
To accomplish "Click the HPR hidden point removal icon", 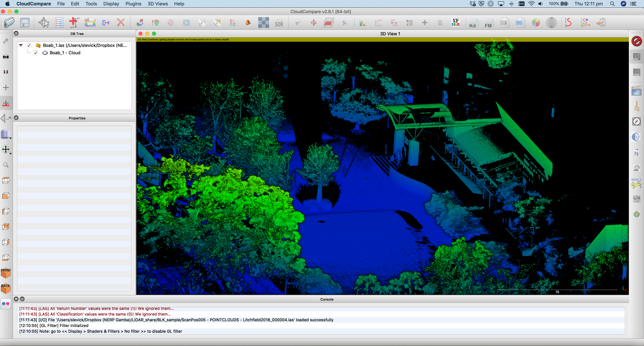I will pos(636,168).
